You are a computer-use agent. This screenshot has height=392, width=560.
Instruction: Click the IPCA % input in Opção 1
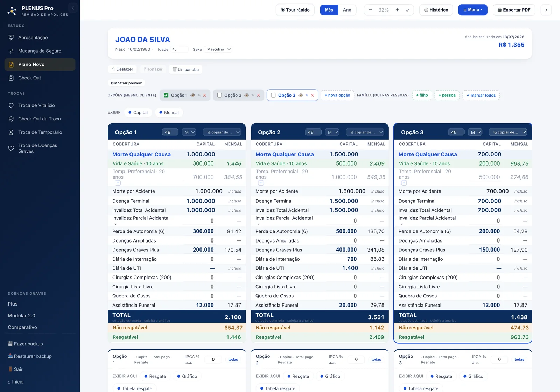pyautogui.click(x=213, y=359)
